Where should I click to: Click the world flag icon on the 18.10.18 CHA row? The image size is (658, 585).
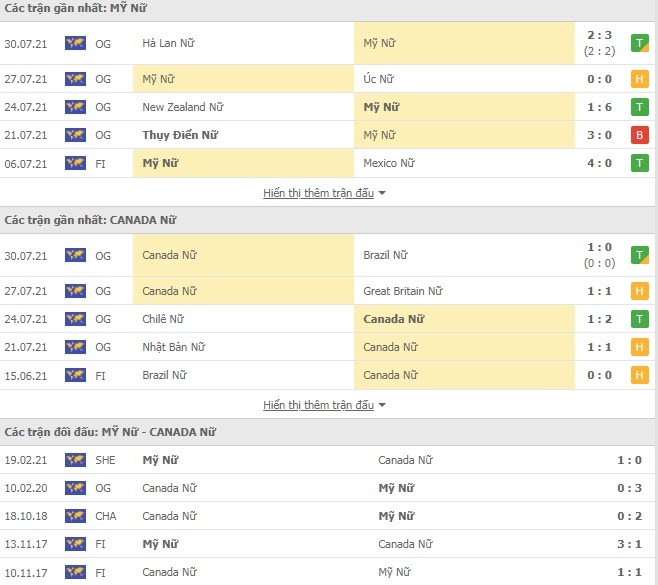pyautogui.click(x=76, y=516)
